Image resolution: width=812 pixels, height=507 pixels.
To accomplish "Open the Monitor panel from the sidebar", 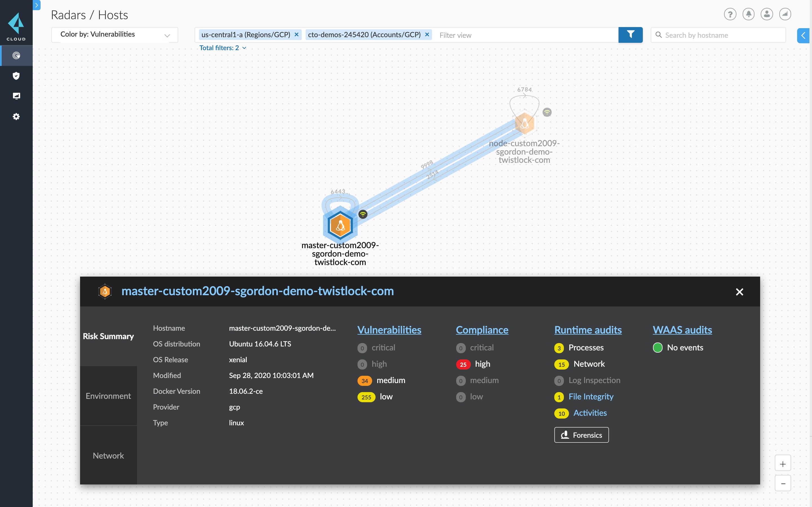I will (16, 95).
